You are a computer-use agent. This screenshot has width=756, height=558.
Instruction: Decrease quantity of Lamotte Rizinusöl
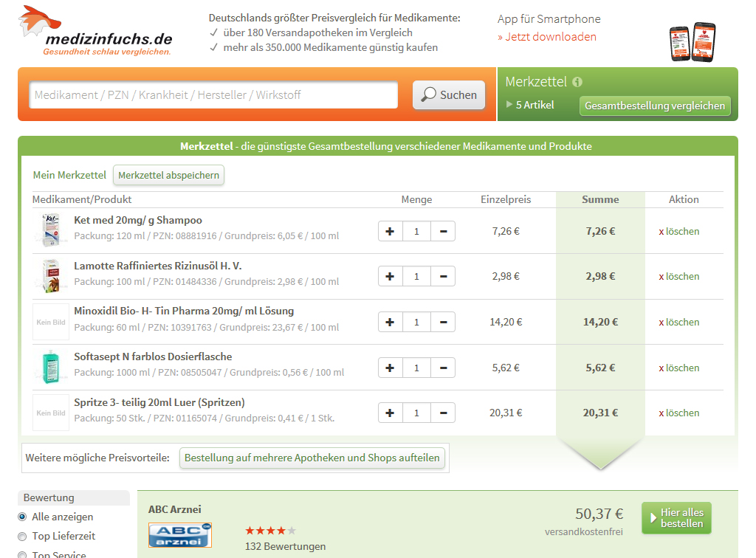(443, 277)
